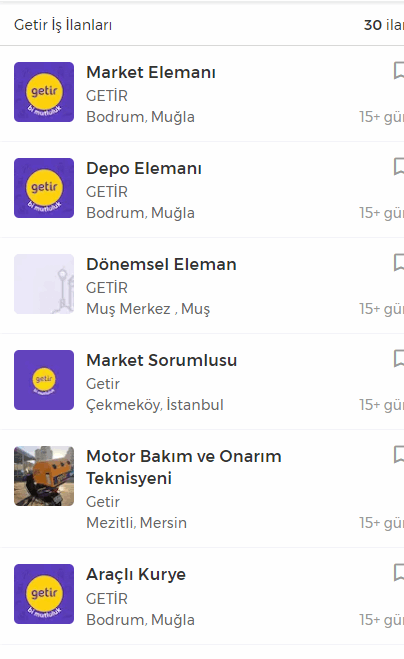404x659 pixels.
Task: Click the Getir İş İlanları header
Action: tap(63, 25)
